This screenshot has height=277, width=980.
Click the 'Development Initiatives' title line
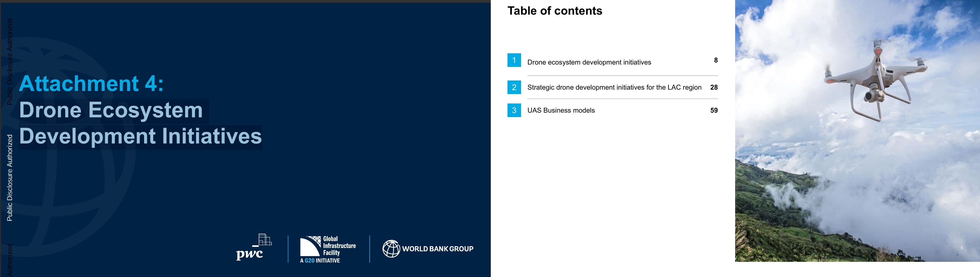(140, 136)
